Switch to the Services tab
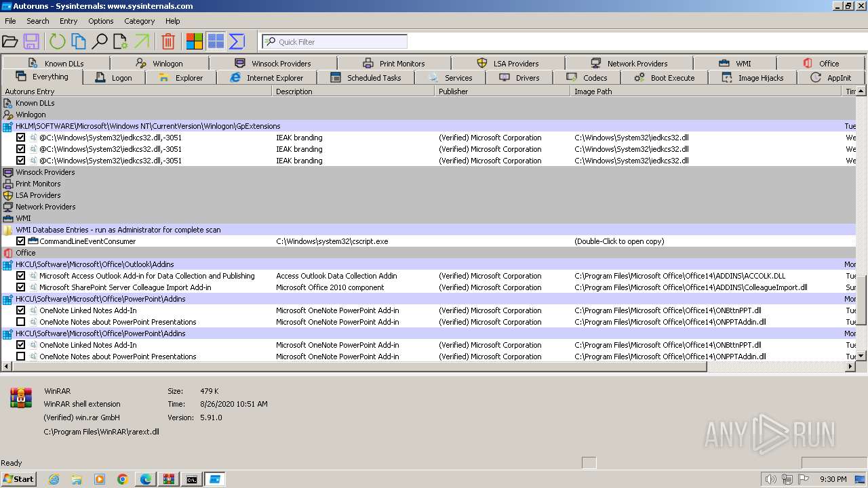The image size is (868, 488). coord(451,78)
